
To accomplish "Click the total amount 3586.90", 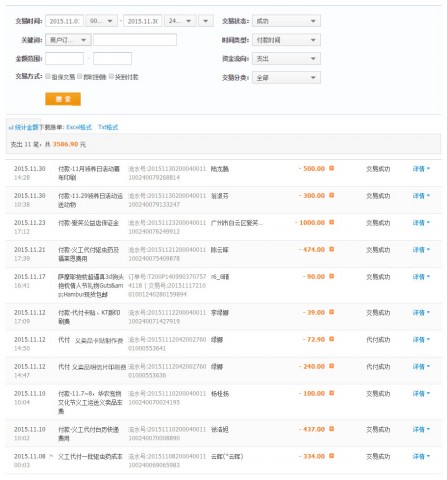I will [65, 144].
